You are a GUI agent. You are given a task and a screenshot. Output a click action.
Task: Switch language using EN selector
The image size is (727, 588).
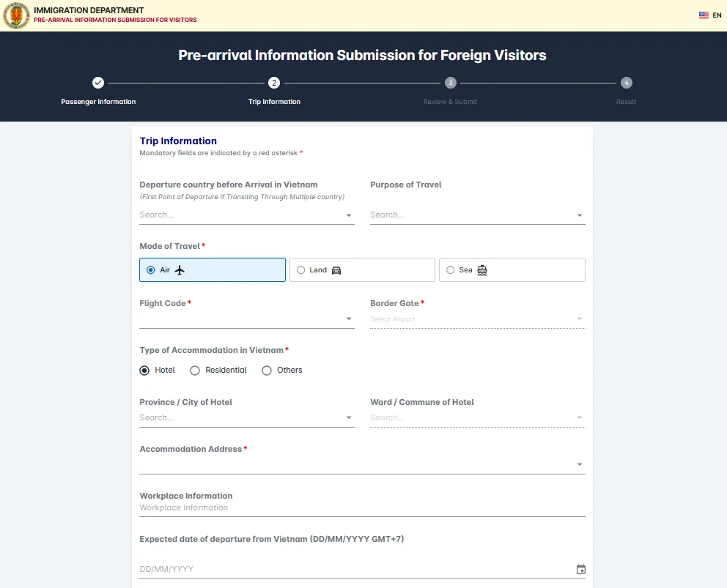(x=717, y=15)
